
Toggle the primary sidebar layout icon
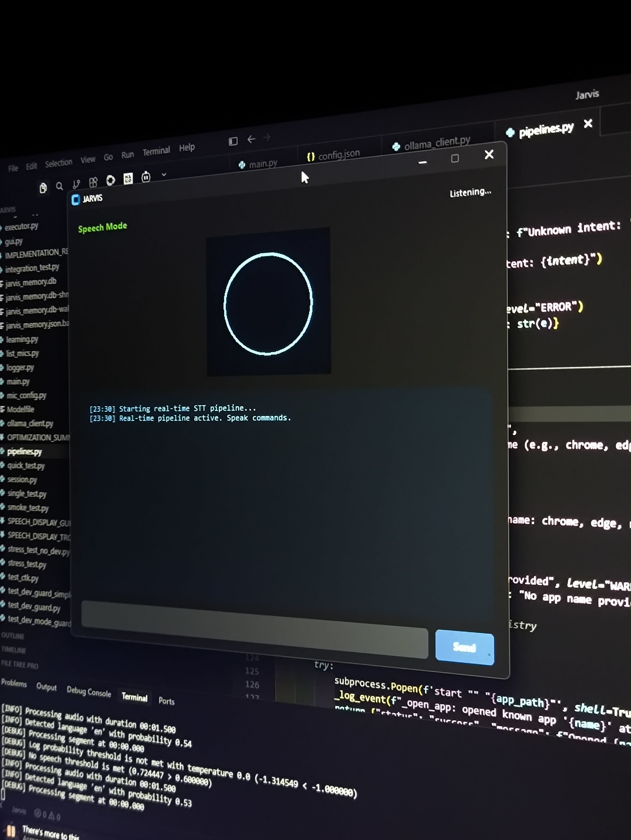click(233, 141)
